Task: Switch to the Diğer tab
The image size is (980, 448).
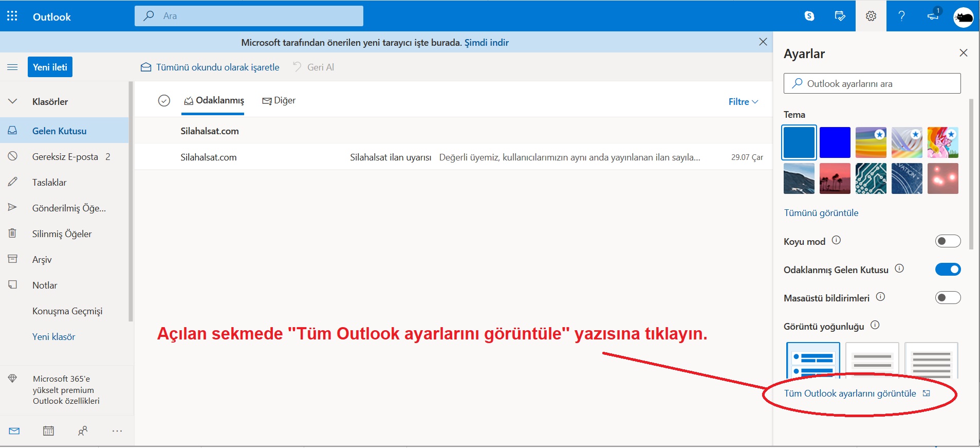Action: [x=279, y=101]
